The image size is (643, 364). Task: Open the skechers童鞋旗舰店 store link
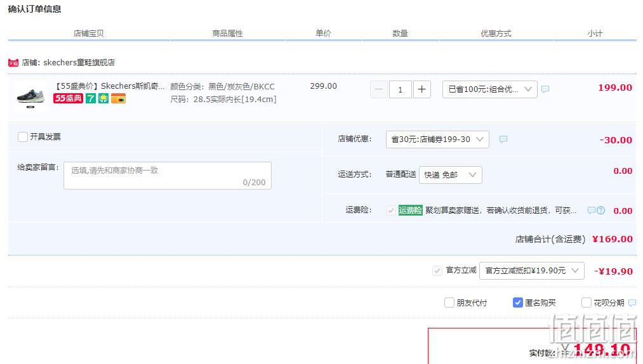79,63
